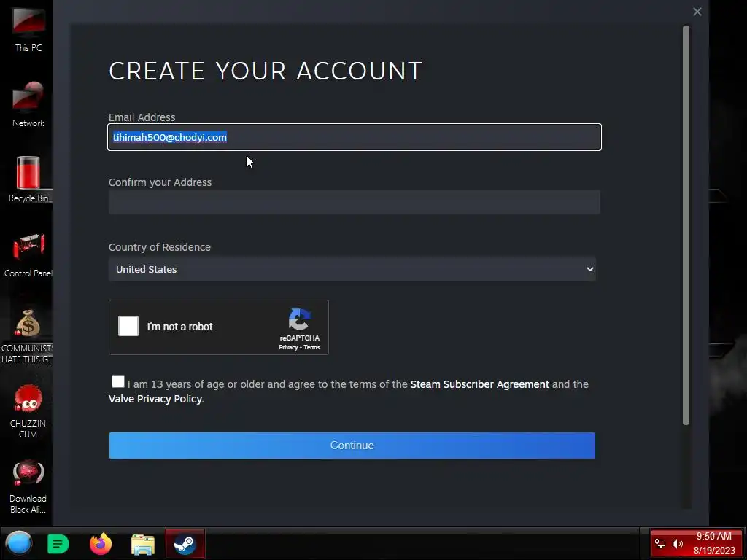Open Control Panel desktop icon

click(x=28, y=254)
